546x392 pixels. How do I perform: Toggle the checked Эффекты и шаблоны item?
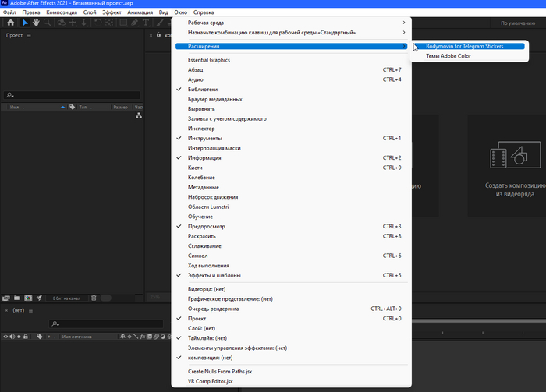point(214,275)
